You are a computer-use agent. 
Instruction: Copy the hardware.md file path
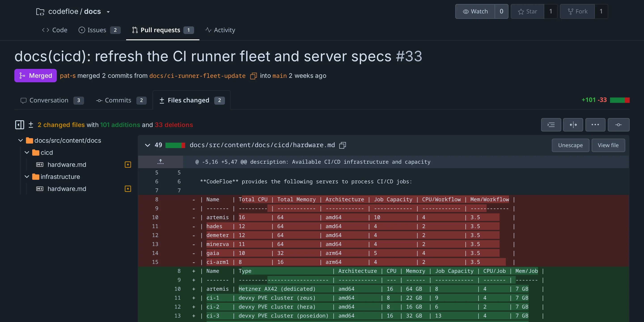343,145
